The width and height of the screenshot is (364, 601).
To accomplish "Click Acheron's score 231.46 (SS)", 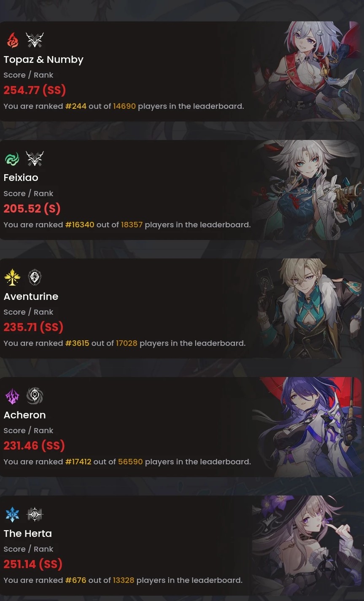I will coord(34,445).
